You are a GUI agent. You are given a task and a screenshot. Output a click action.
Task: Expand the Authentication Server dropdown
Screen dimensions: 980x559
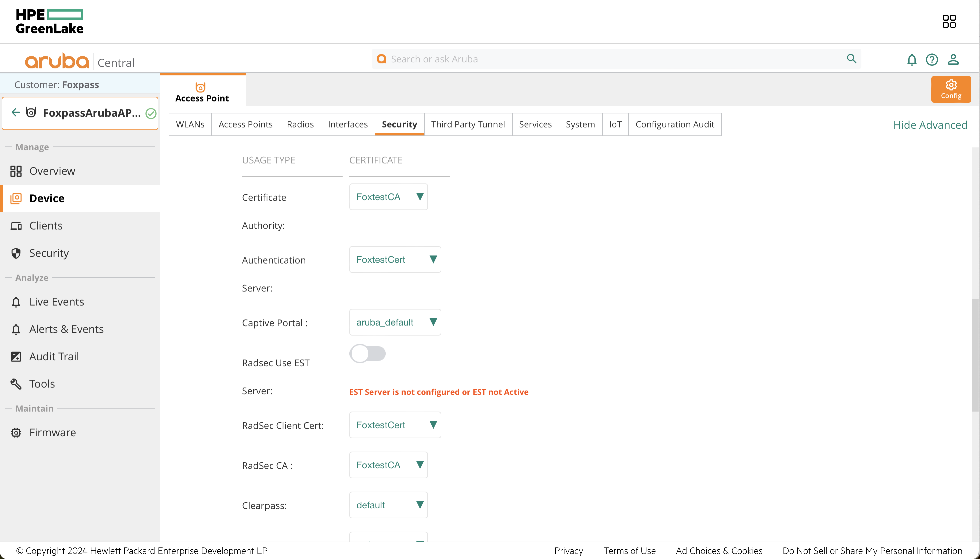coord(433,259)
